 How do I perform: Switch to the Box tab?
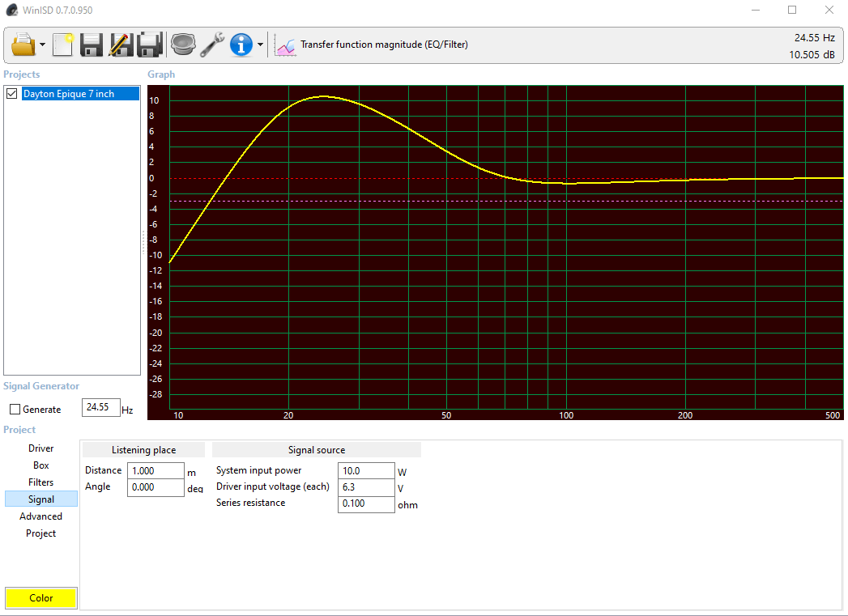click(41, 465)
